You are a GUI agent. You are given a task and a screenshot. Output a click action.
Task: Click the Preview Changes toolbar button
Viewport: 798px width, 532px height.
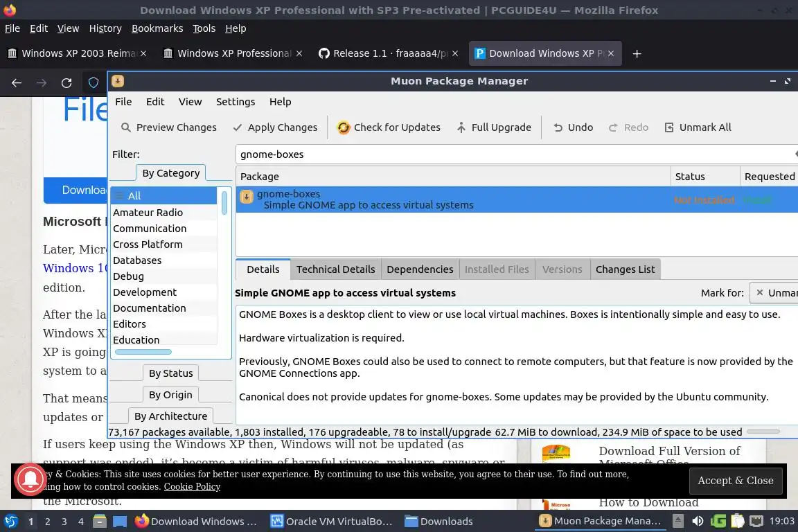point(169,127)
